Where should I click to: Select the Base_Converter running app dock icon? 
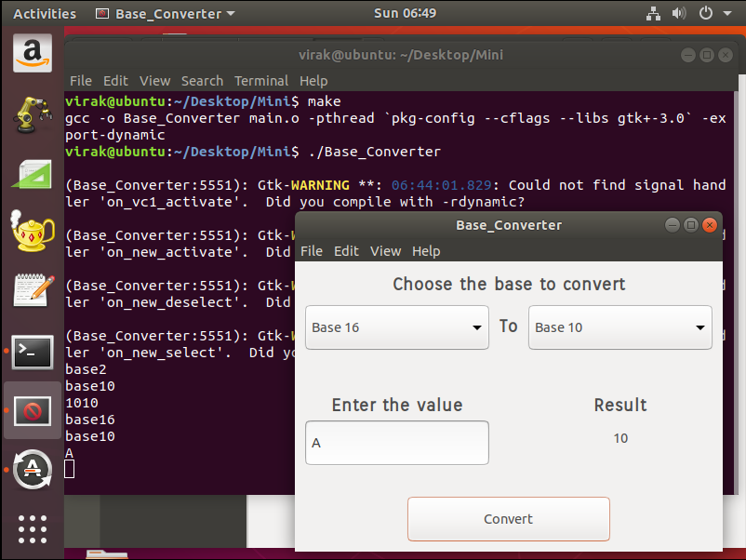pyautogui.click(x=33, y=411)
